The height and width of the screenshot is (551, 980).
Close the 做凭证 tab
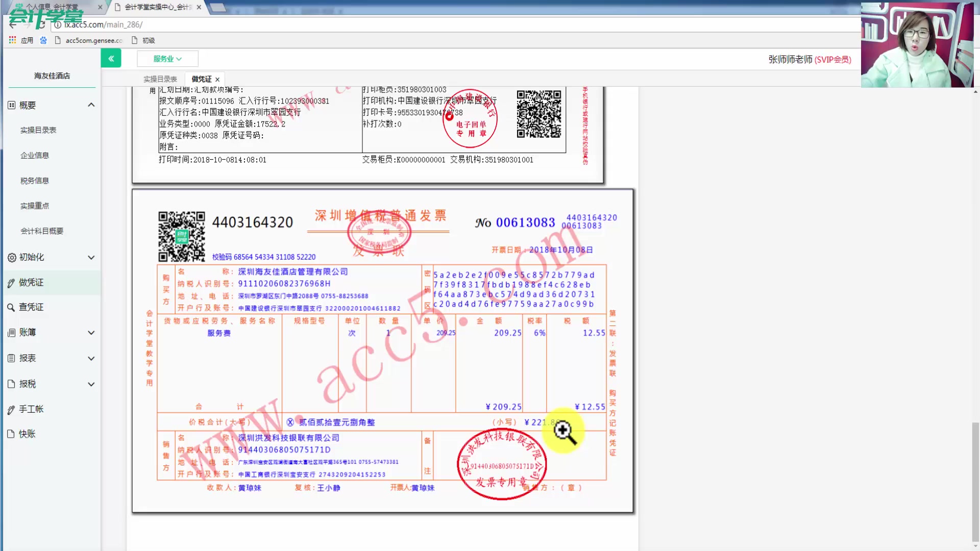pos(217,80)
